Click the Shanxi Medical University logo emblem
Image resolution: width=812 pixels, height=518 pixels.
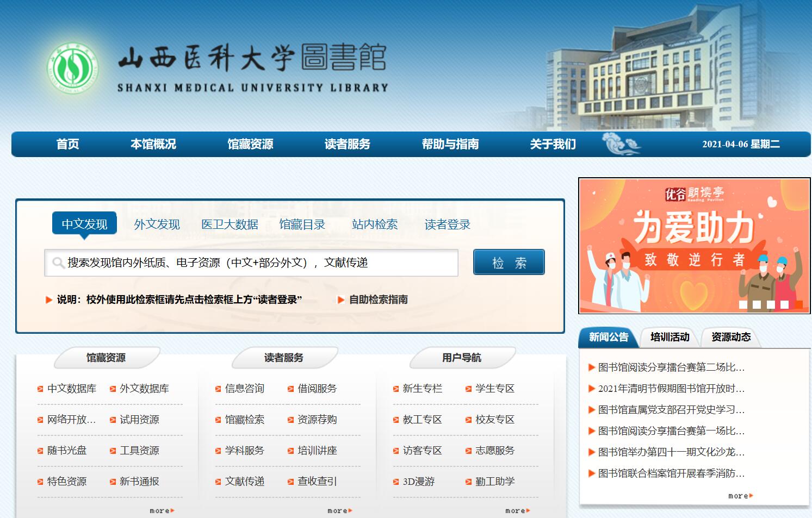point(73,68)
